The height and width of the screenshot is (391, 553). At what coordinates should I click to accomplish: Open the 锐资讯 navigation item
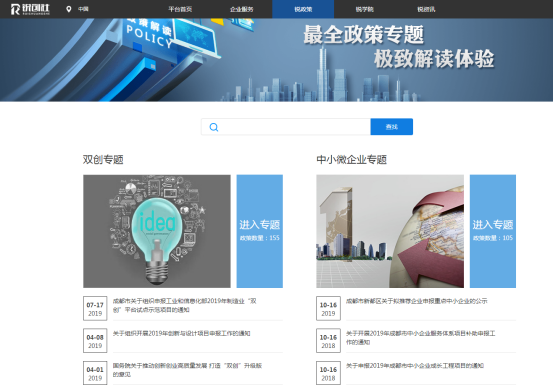click(x=426, y=9)
